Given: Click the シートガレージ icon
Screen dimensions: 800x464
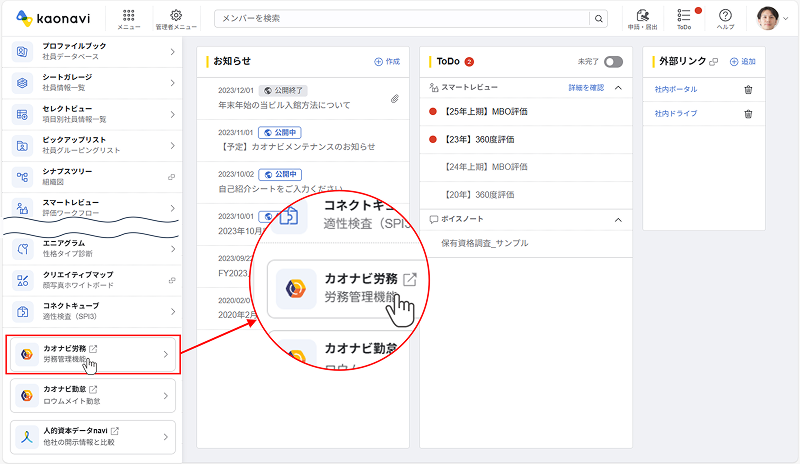Looking at the screenshot, I should [x=22, y=83].
